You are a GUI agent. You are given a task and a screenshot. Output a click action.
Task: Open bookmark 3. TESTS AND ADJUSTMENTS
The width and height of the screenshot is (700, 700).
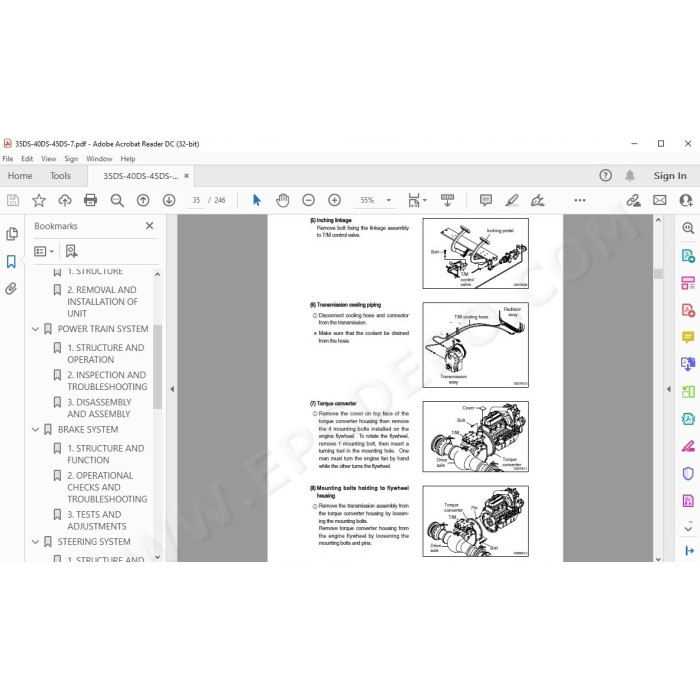coord(97,521)
